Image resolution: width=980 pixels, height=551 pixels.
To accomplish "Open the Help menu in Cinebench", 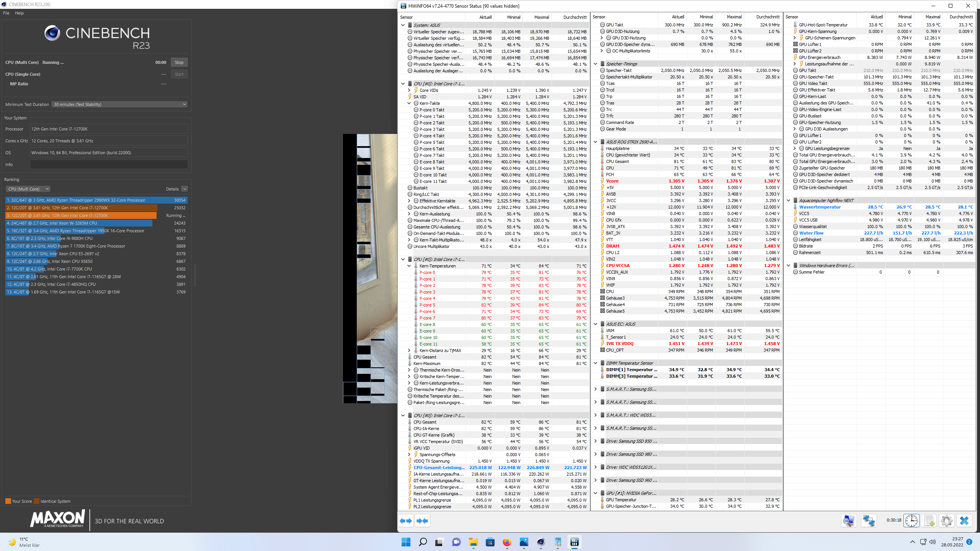I will point(19,13).
